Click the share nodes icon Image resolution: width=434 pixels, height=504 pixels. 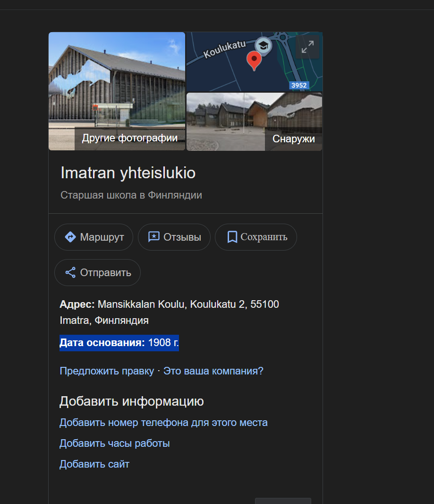click(x=70, y=272)
